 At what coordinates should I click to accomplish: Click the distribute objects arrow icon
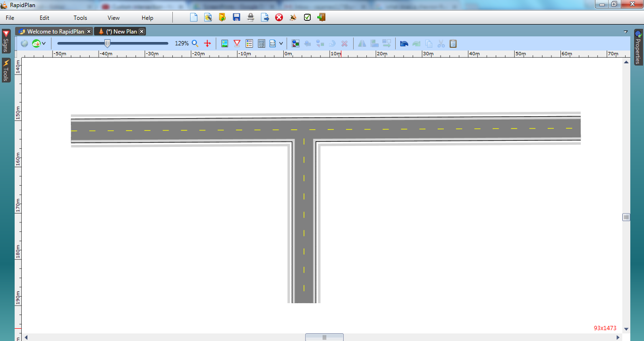click(387, 43)
